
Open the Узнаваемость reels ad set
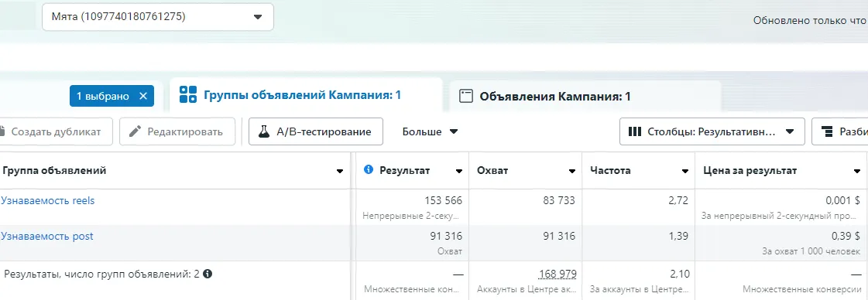coord(47,200)
